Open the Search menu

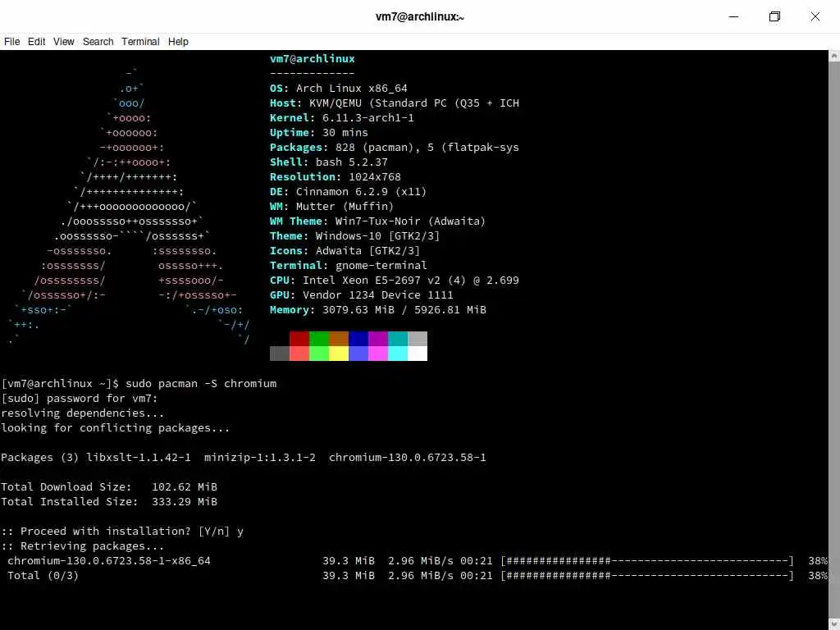pyautogui.click(x=98, y=42)
